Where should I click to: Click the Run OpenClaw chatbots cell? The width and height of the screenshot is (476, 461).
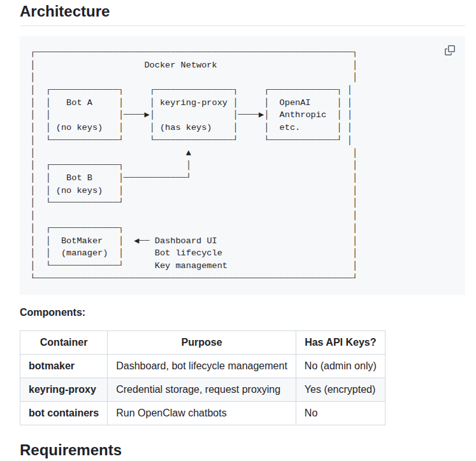tap(171, 413)
